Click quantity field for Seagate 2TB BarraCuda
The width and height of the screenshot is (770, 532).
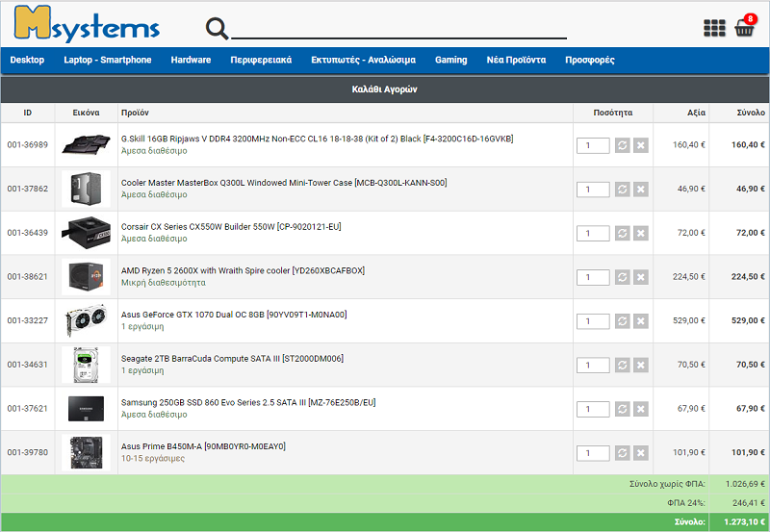[593, 366]
